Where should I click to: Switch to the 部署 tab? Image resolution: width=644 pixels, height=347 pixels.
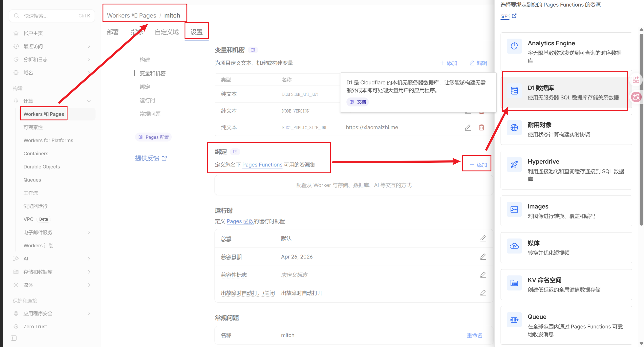(x=113, y=32)
